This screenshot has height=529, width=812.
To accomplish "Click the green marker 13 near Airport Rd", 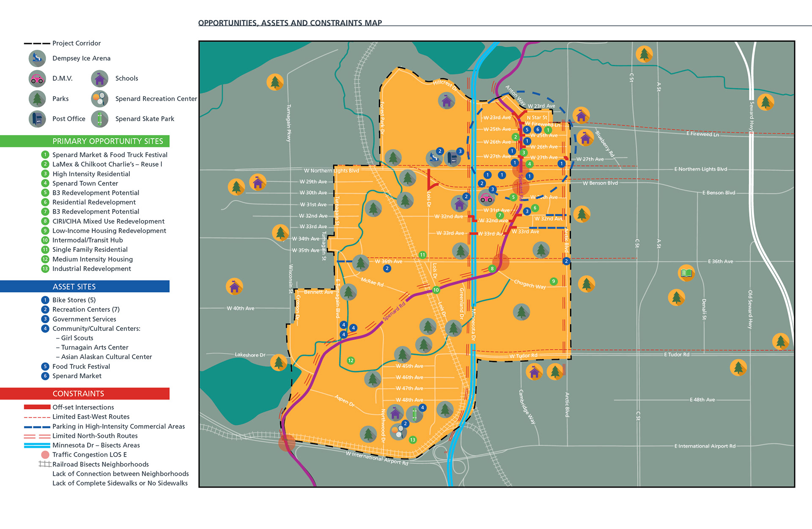I will 413,440.
